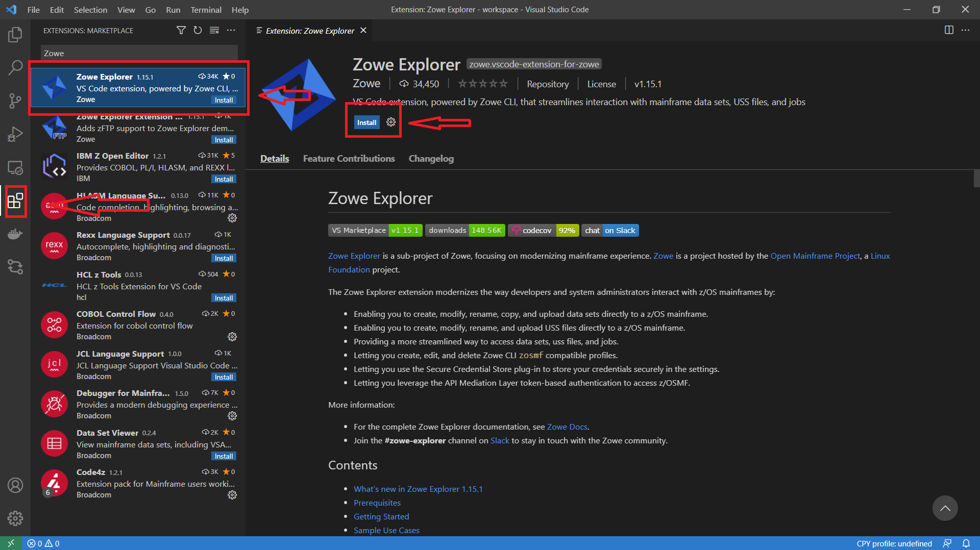
Task: Open gear menu for COBOL Control Flow
Action: point(232,337)
